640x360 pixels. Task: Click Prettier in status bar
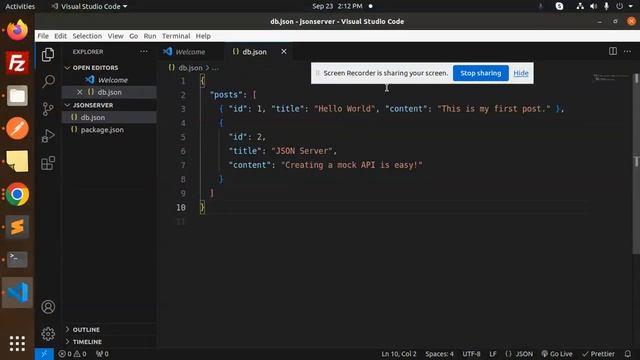(598, 354)
